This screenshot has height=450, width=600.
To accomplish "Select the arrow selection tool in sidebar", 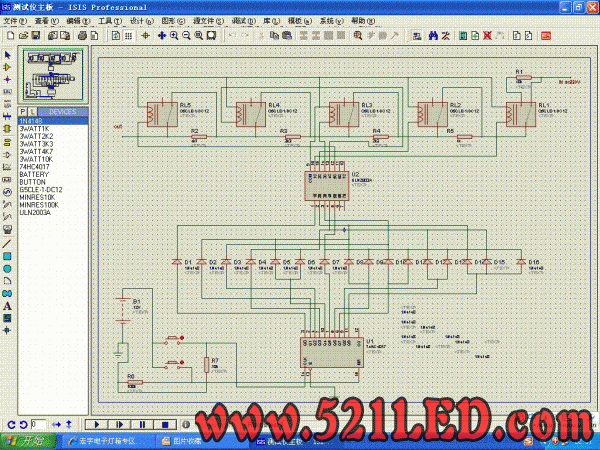I will [7, 54].
